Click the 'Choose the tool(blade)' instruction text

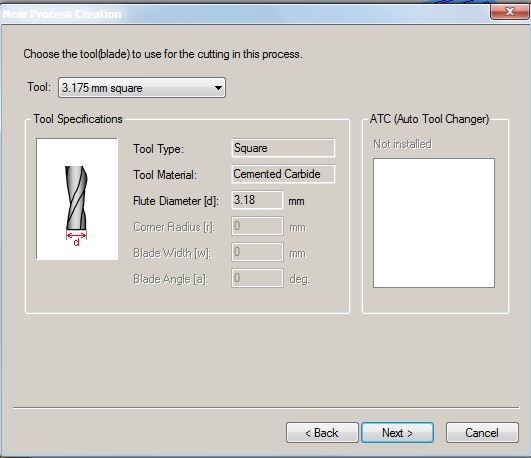click(163, 54)
